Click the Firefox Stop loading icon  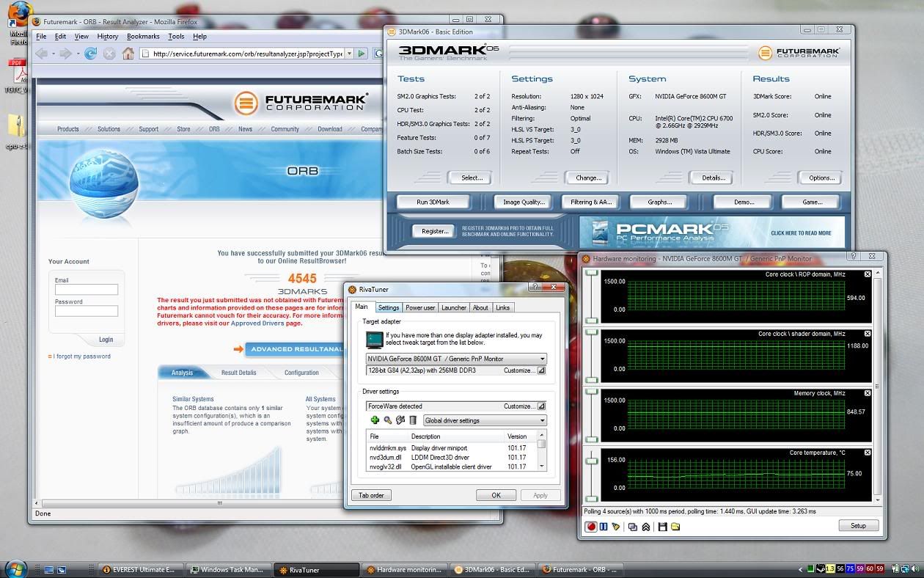tap(109, 54)
